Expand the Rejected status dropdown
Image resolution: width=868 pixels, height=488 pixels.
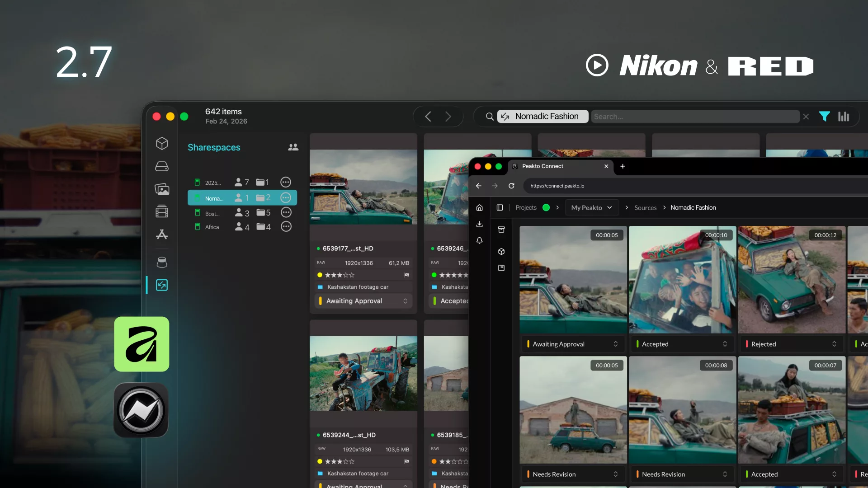point(791,344)
